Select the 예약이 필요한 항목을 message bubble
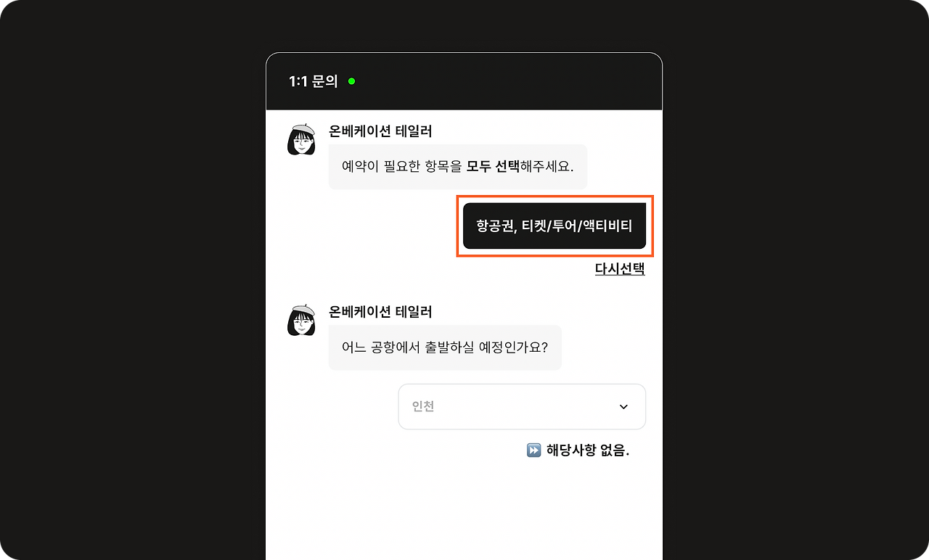Image resolution: width=929 pixels, height=560 pixels. (x=458, y=167)
